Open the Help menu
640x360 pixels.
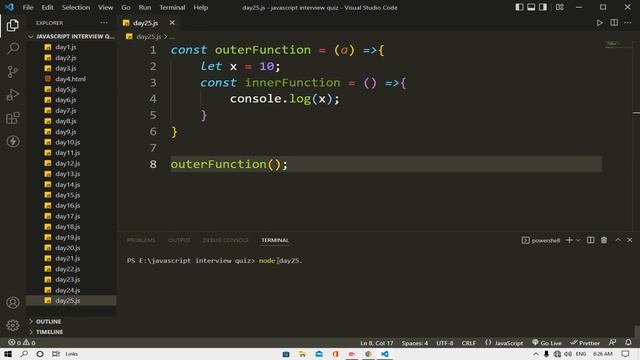click(200, 7)
